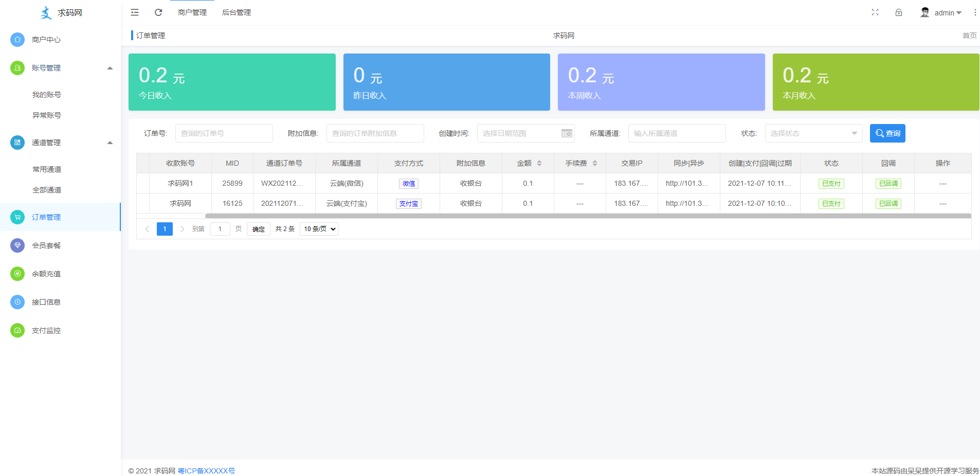
Task: Click the 本周收入 purple card
Action: pyautogui.click(x=661, y=82)
